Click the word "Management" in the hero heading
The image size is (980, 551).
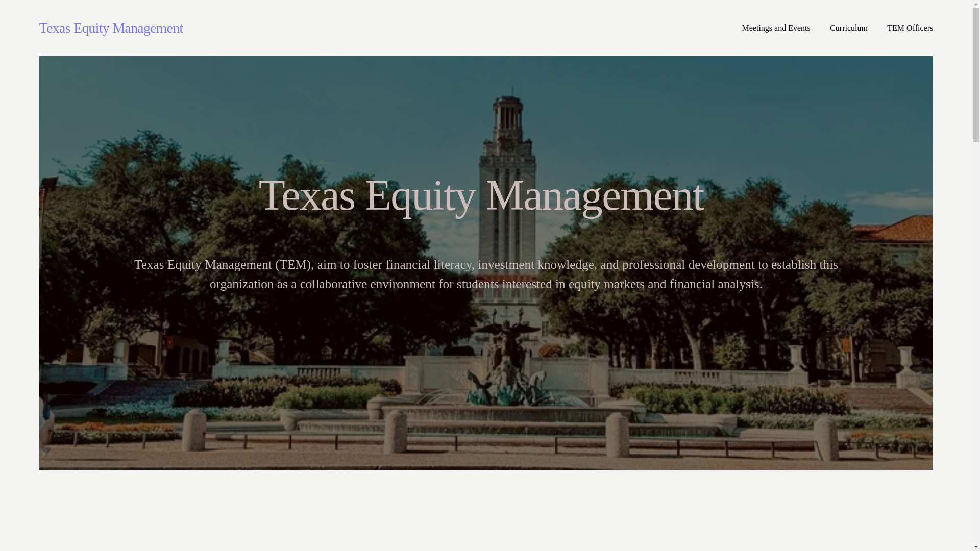595,195
